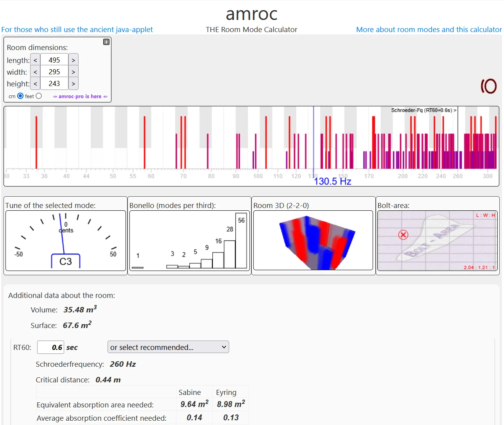Click the Room 3D mode visualization
The height and width of the screenshot is (425, 504).
[313, 240]
